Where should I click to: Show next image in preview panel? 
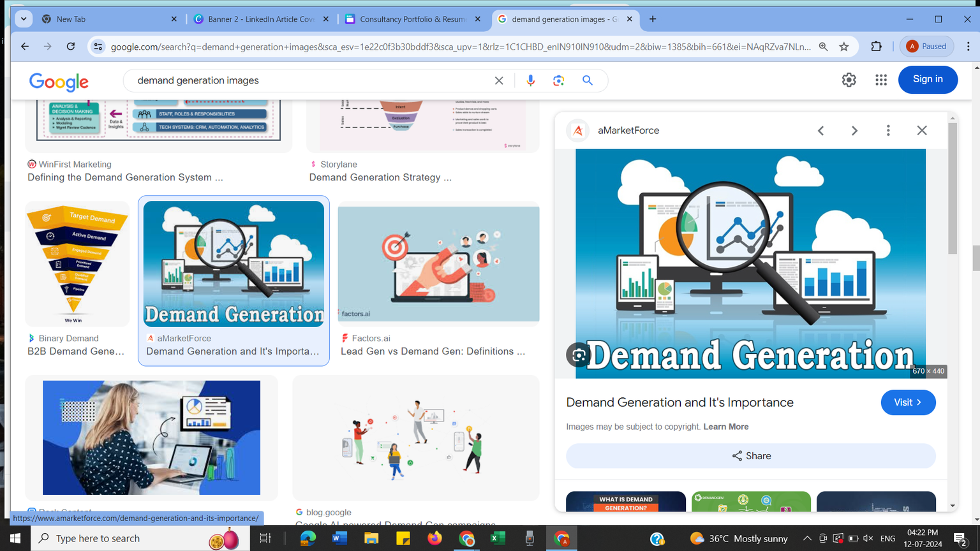[x=854, y=131]
